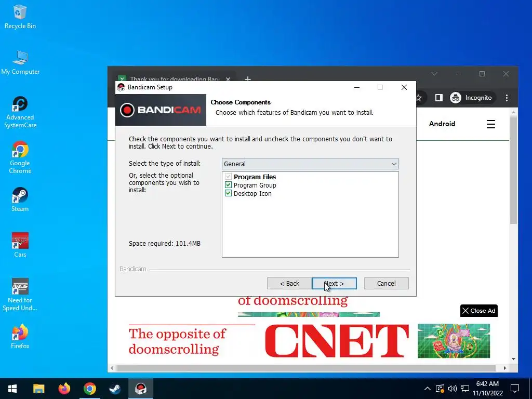Click the 'Space required: 101.4MB' text
This screenshot has width=532, height=399.
point(165,244)
